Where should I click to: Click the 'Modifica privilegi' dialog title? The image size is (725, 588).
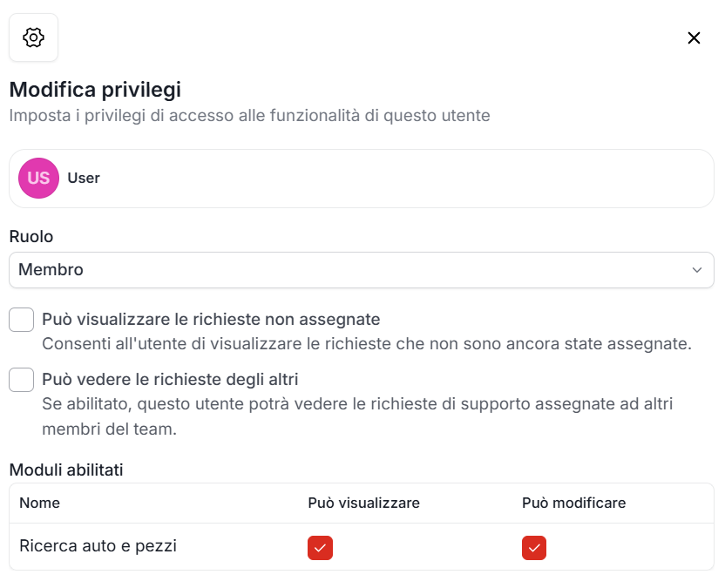coord(95,89)
